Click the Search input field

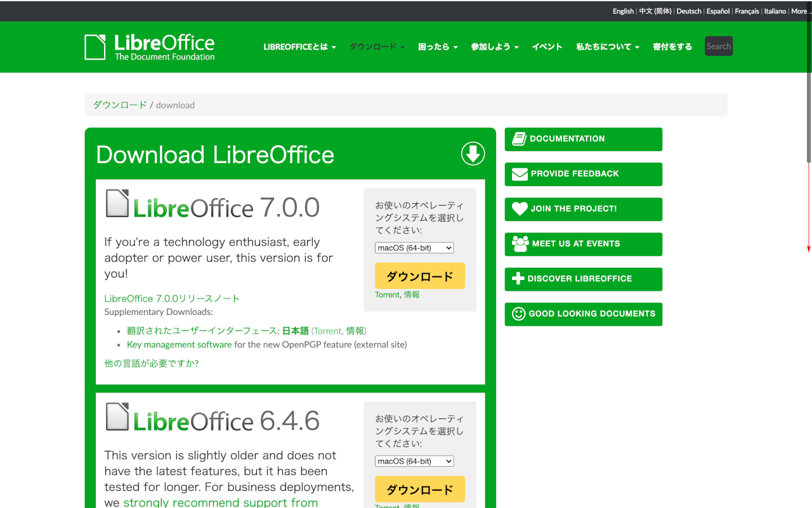(x=718, y=46)
